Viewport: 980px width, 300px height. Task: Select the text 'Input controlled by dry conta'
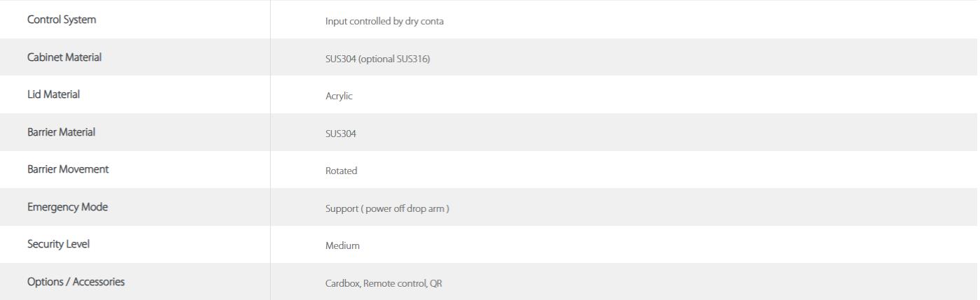(384, 21)
